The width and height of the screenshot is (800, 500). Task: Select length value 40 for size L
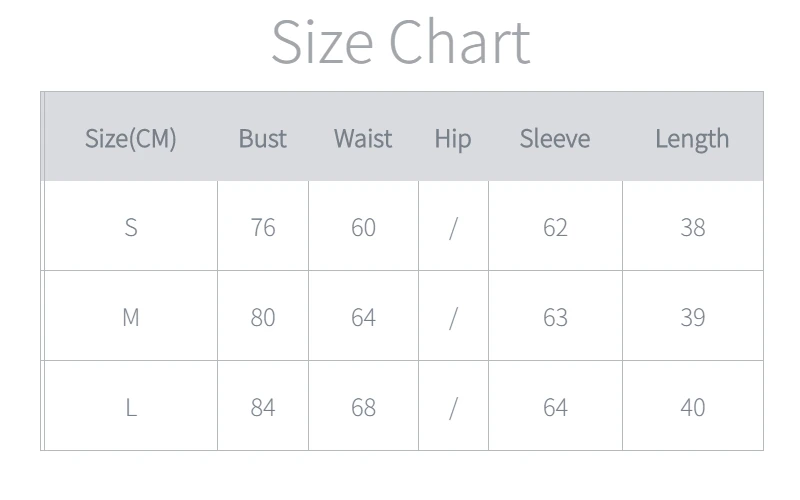pos(692,407)
